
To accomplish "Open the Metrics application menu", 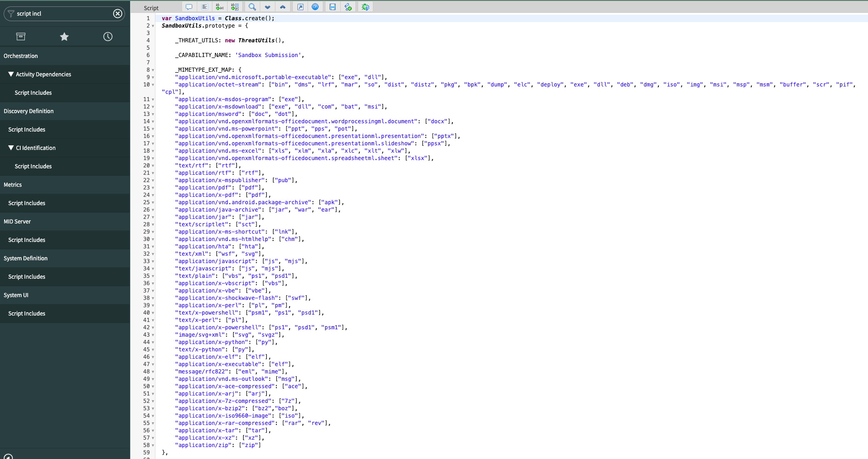I will click(65, 185).
